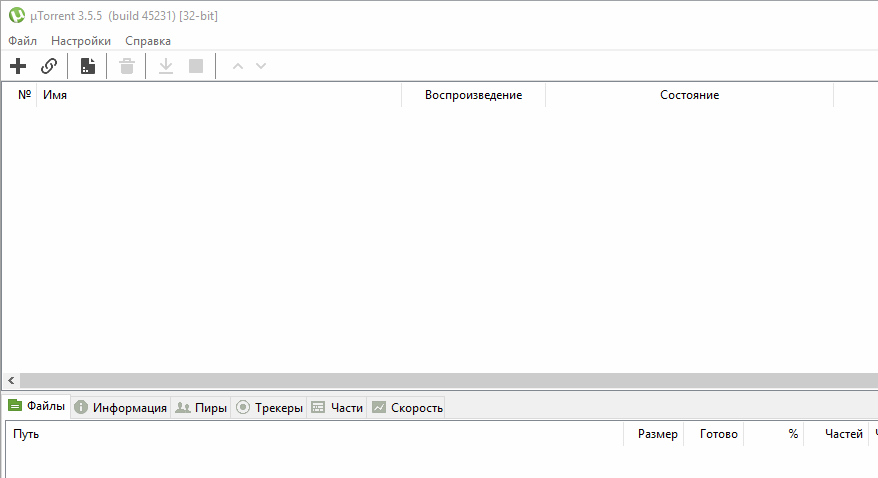Sort files by Размер column header
This screenshot has height=478, width=878.
(657, 434)
